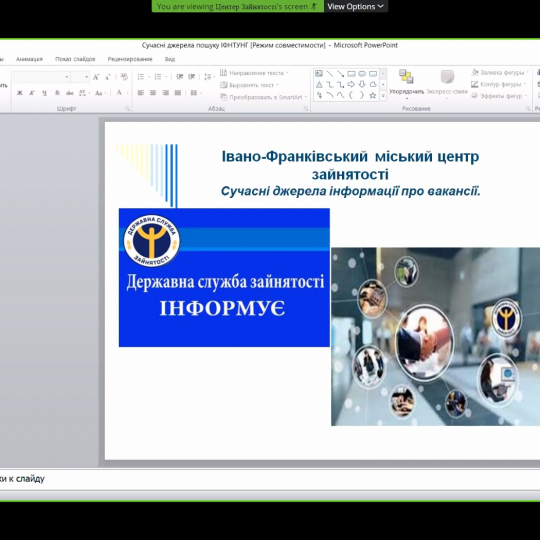Select the Left Brace shape
The width and height of the screenshot is (540, 540).
click(351, 95)
